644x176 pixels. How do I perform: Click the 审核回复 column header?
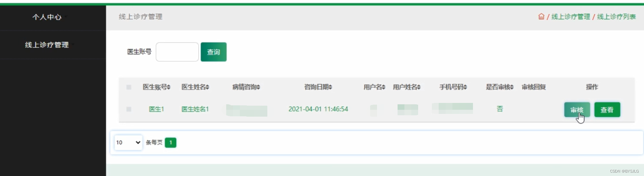pos(534,87)
